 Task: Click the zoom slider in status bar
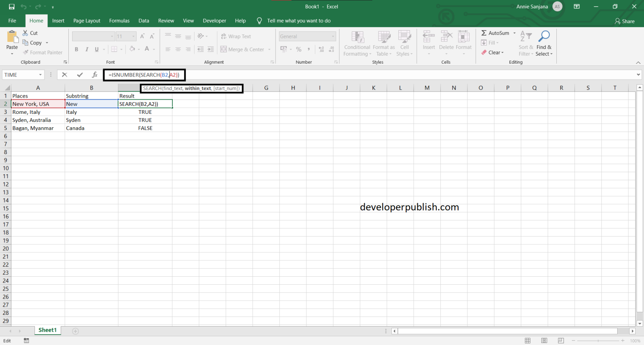pyautogui.click(x=598, y=340)
